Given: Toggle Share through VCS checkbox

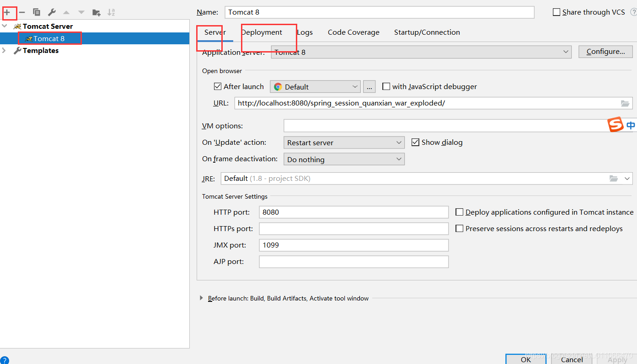Looking at the screenshot, I should (x=557, y=12).
